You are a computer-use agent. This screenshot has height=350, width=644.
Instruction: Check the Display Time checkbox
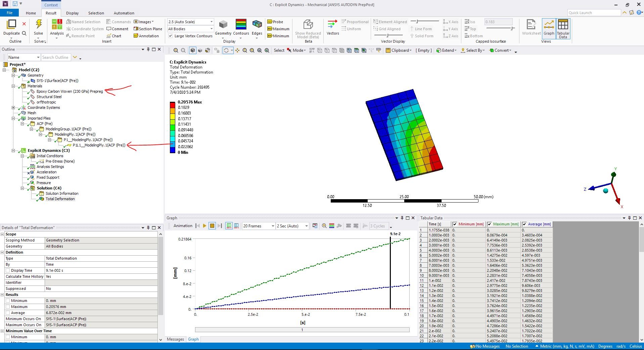[8, 270]
